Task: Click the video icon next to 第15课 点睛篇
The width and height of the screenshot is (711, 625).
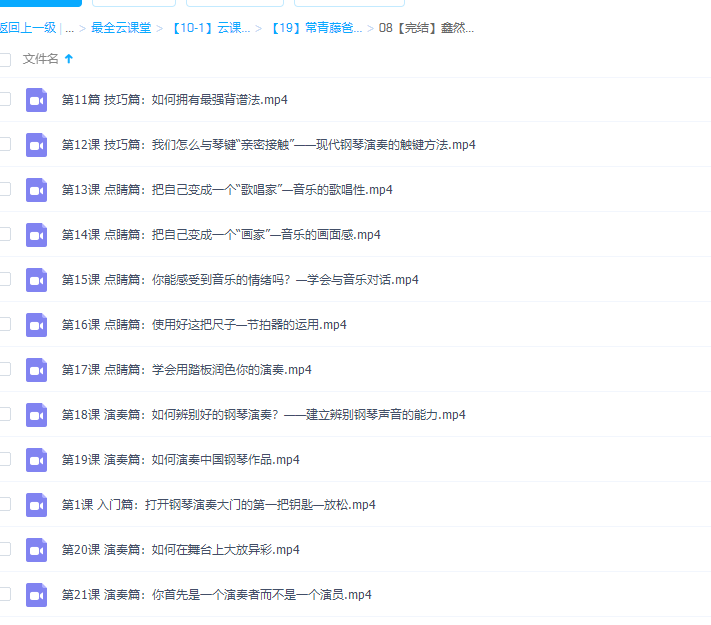Action: tap(37, 280)
